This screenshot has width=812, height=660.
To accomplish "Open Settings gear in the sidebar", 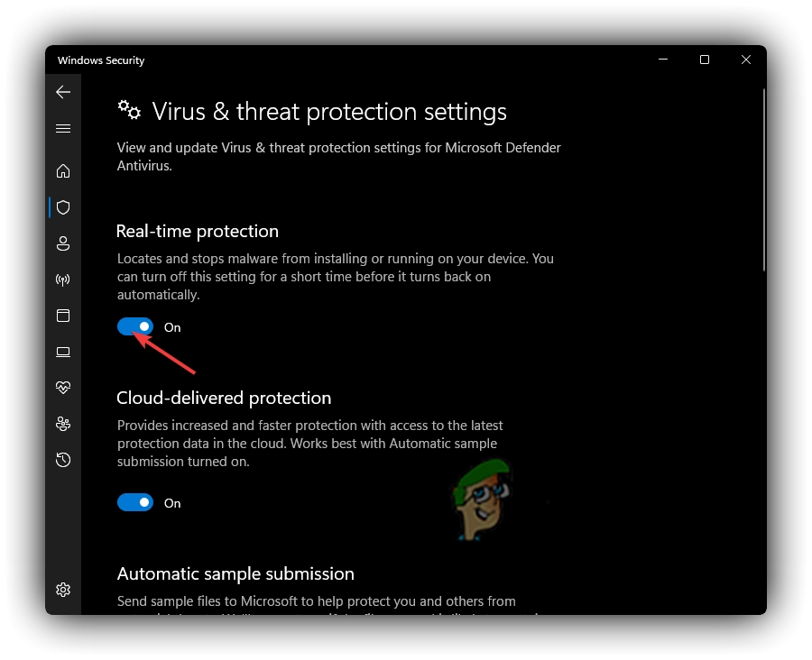I will point(63,590).
